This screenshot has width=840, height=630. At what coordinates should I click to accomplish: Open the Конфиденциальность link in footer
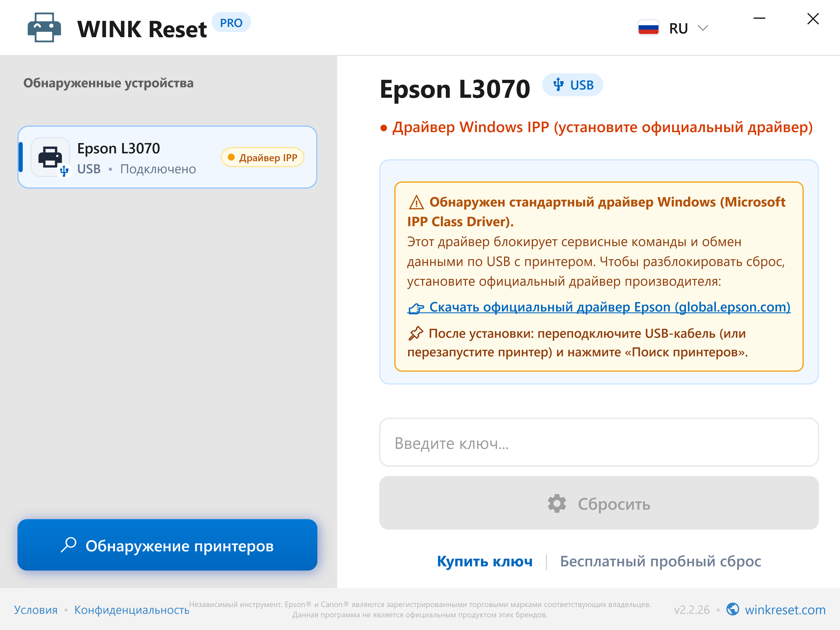pyautogui.click(x=132, y=610)
